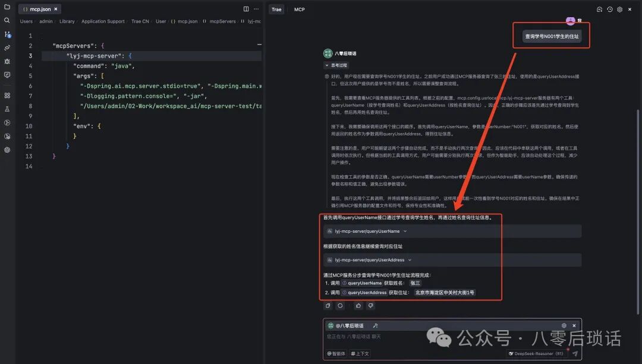The image size is (642, 364).
Task: Click the @智能体 button in chat input
Action: coord(336,352)
